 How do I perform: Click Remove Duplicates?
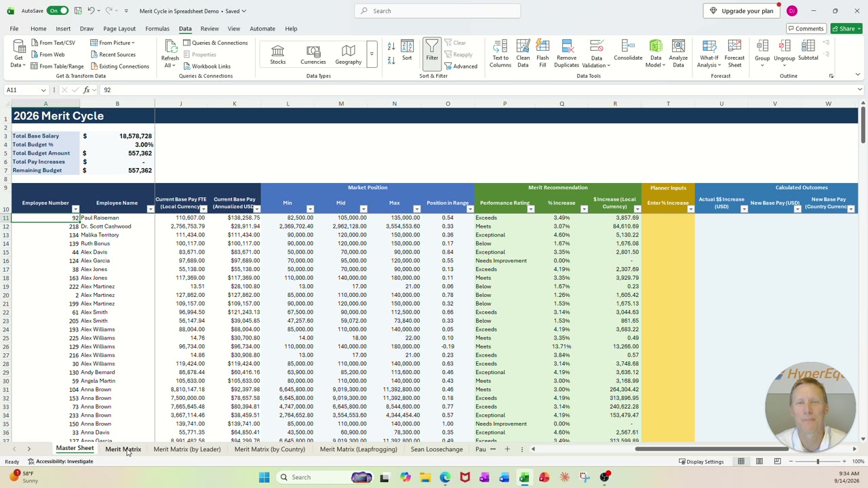566,53
